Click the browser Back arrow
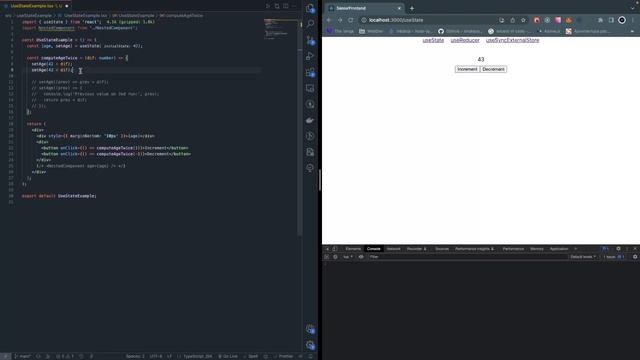Viewport: 640px width, 360px height. click(x=329, y=20)
